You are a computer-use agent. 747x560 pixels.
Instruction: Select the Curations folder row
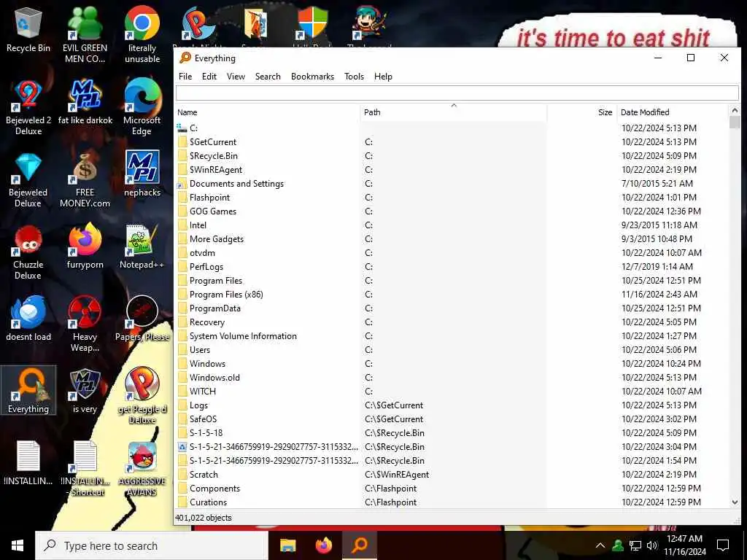coord(452,502)
